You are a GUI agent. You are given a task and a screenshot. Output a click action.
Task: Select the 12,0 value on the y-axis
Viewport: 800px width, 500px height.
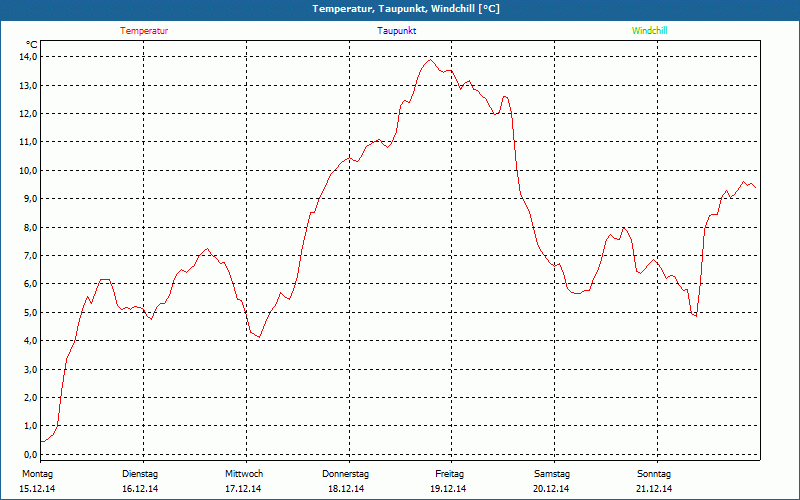point(29,113)
